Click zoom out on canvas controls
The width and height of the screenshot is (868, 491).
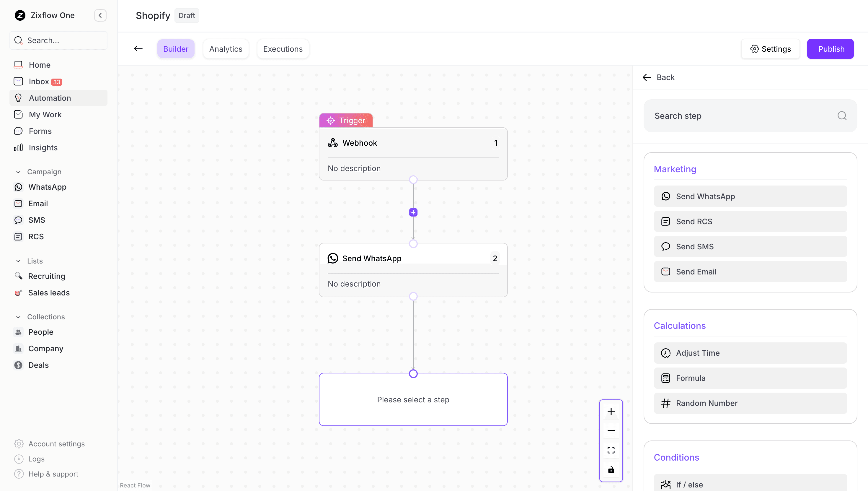611,430
